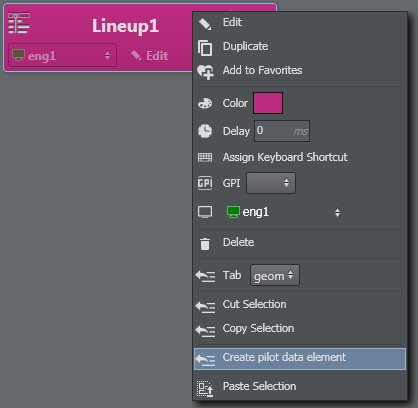
Task: Click the Paste Selection icon
Action: click(x=205, y=389)
